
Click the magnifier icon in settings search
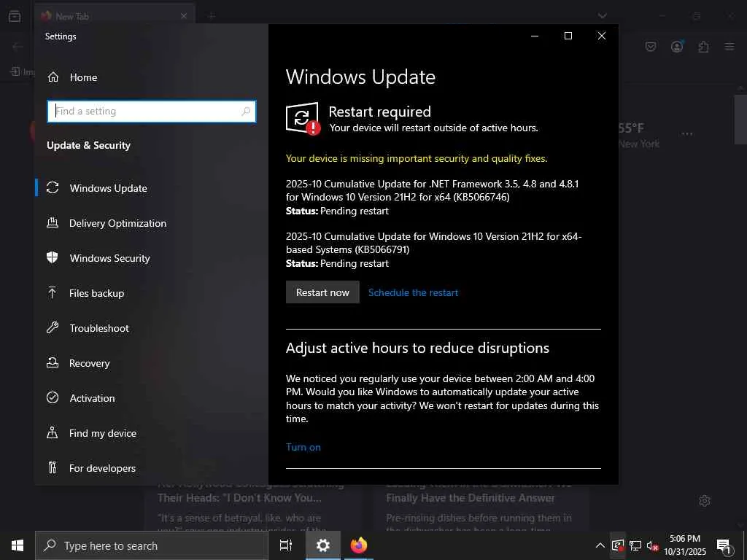246,112
